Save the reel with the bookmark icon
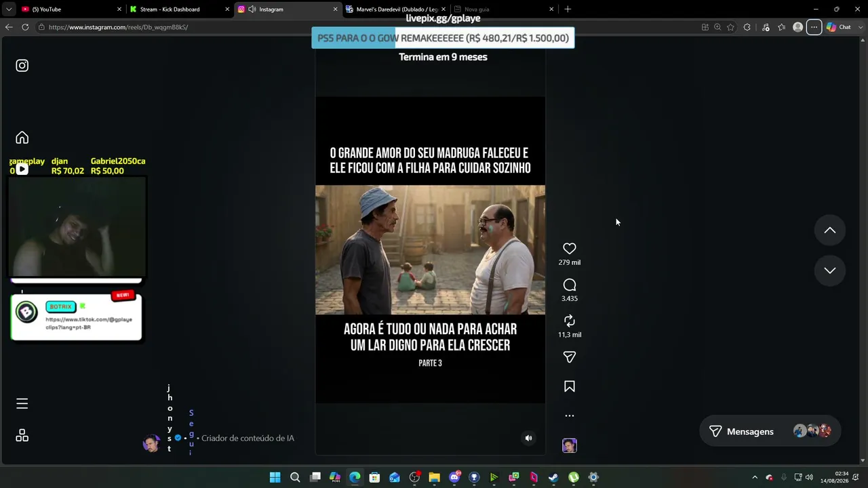The image size is (868, 488). [x=570, y=386]
